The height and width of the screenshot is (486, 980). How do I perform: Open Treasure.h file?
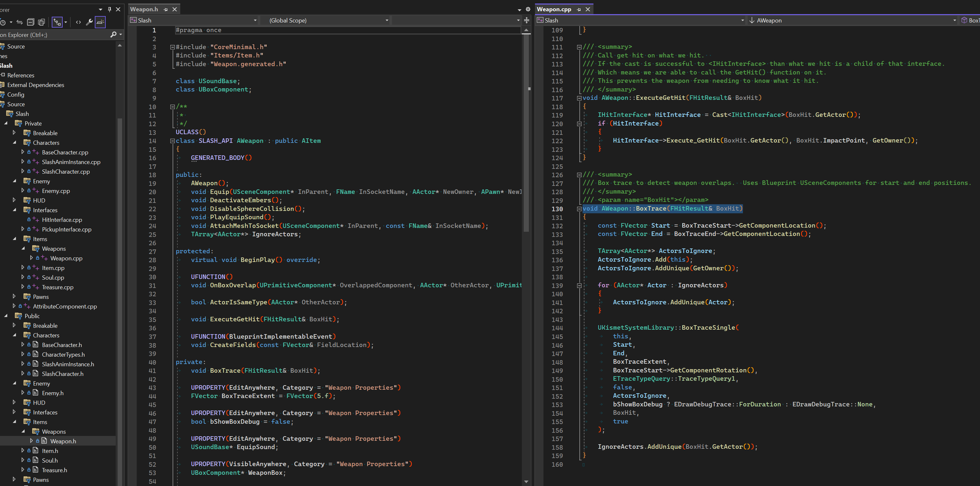pos(54,470)
